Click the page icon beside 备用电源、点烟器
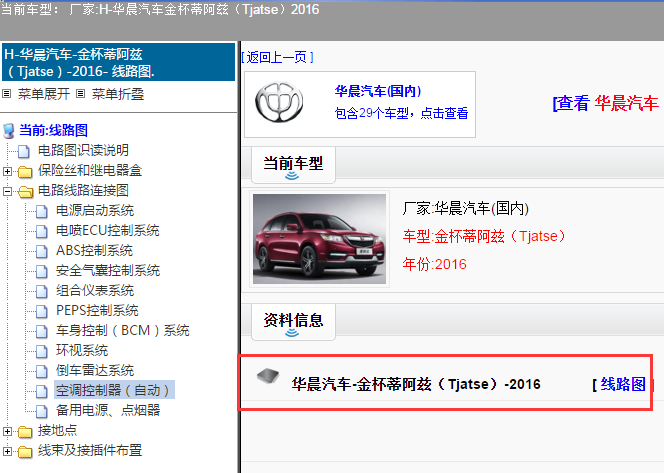This screenshot has height=473, width=664. 42,411
